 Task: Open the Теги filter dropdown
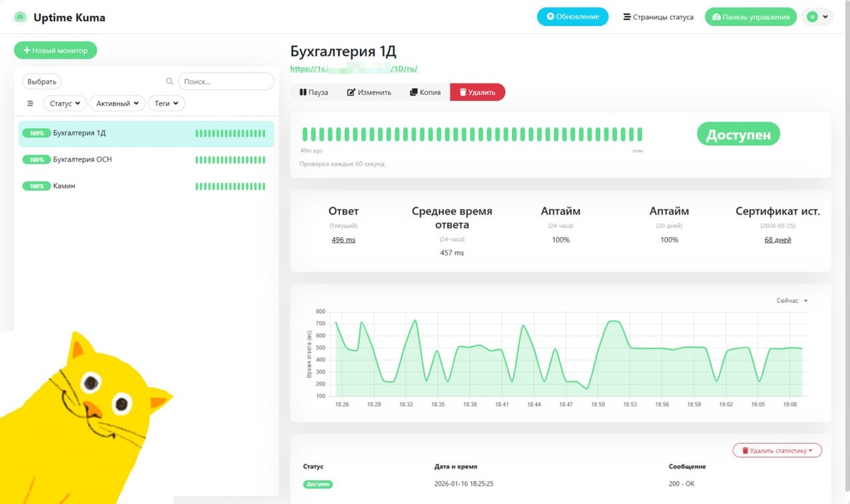pyautogui.click(x=166, y=103)
